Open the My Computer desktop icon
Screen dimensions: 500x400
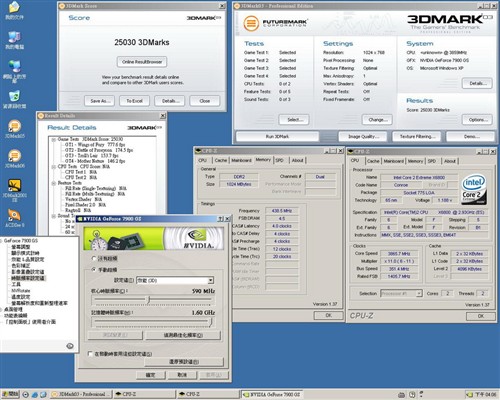click(14, 40)
